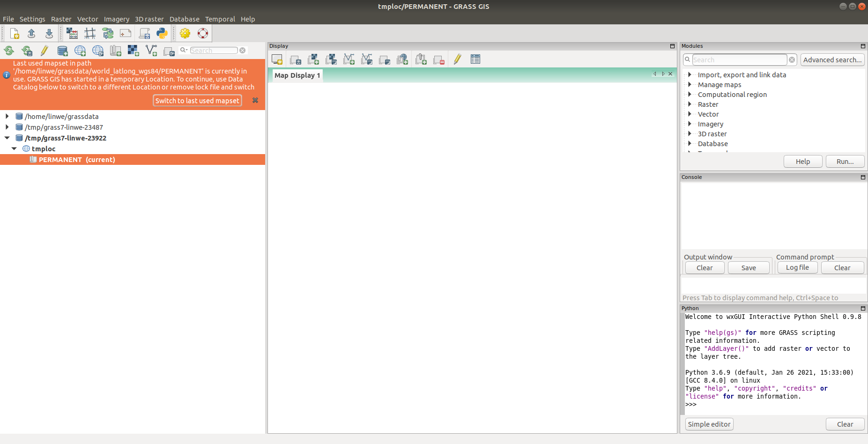Expand the /tmp/grass7-linwe-23487 database node
Image resolution: width=868 pixels, height=444 pixels.
pyautogui.click(x=7, y=127)
